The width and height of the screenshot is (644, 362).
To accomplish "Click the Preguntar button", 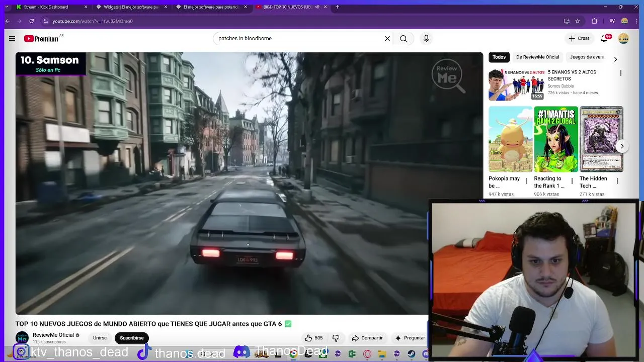I will click(410, 338).
